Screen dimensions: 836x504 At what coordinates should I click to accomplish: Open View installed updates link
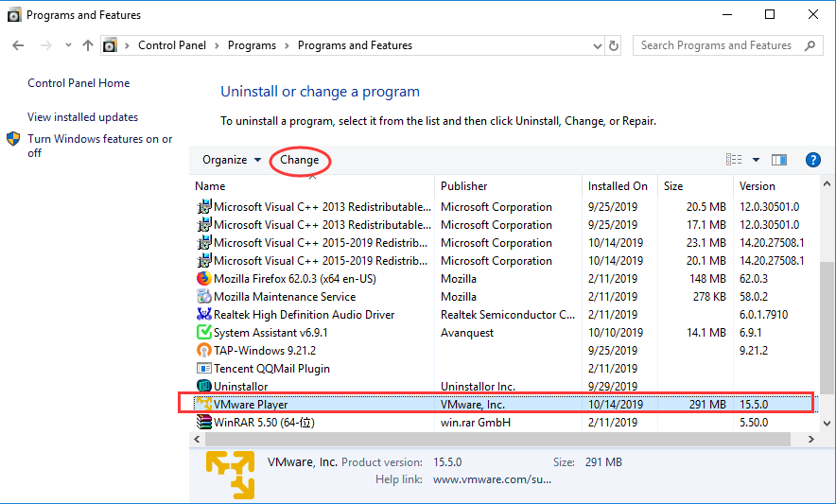[82, 117]
